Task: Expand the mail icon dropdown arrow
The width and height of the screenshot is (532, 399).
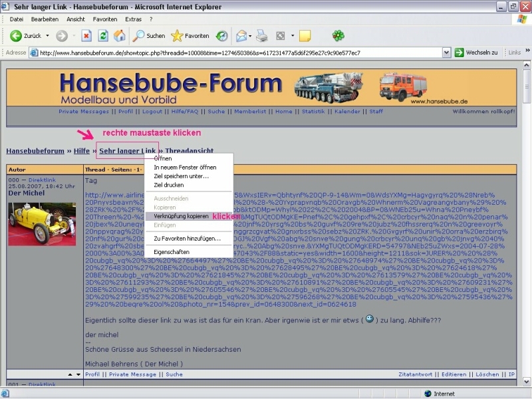Action: click(250, 36)
